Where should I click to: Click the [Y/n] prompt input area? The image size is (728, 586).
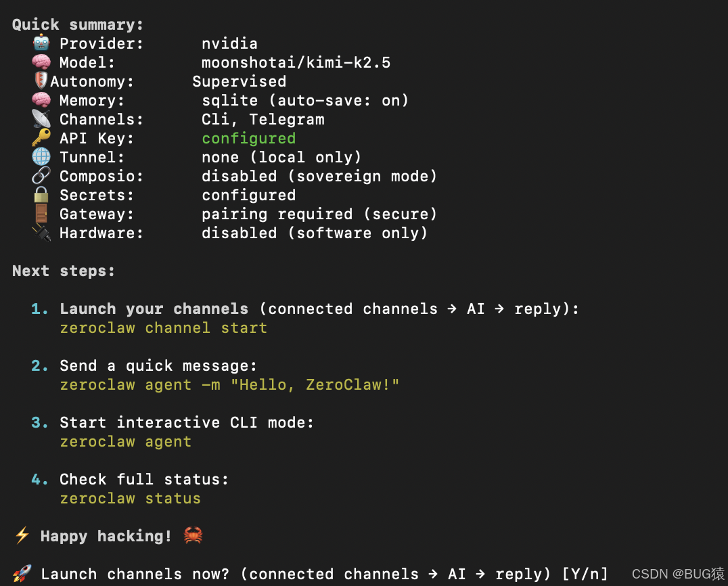tap(585, 574)
